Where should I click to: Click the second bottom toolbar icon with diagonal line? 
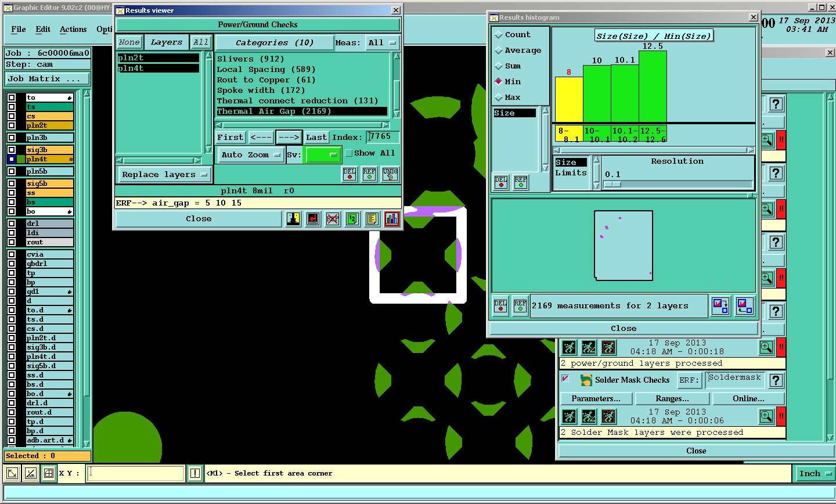point(31,473)
